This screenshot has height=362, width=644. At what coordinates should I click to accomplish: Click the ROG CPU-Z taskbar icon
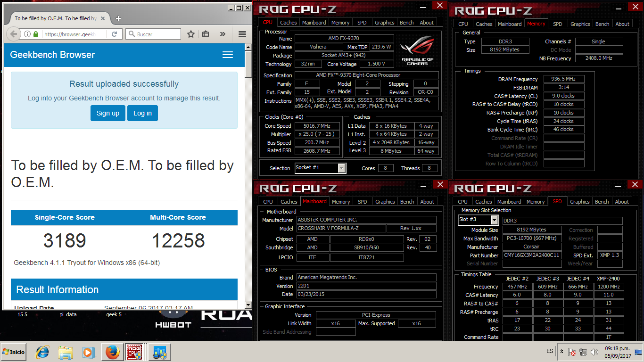pyautogui.click(x=134, y=352)
